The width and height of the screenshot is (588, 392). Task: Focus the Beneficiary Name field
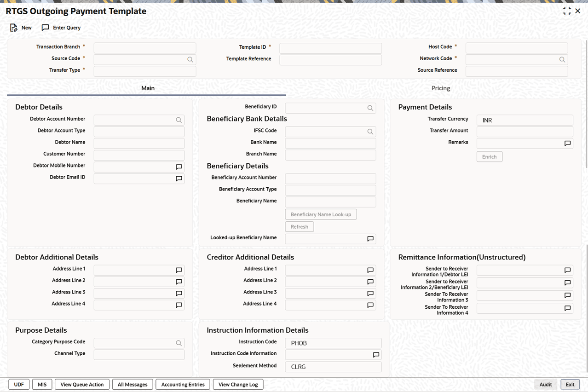pyautogui.click(x=330, y=202)
